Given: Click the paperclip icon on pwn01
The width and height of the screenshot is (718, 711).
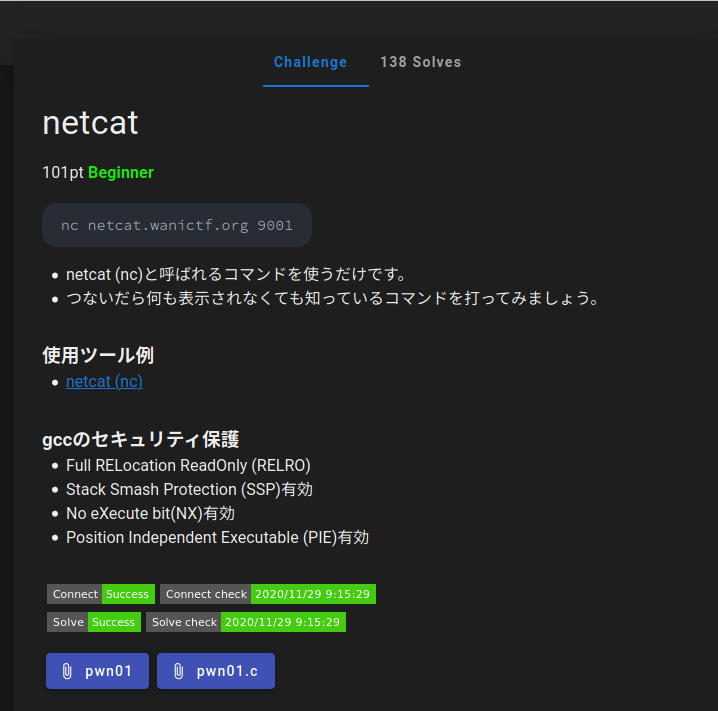Looking at the screenshot, I should (67, 671).
